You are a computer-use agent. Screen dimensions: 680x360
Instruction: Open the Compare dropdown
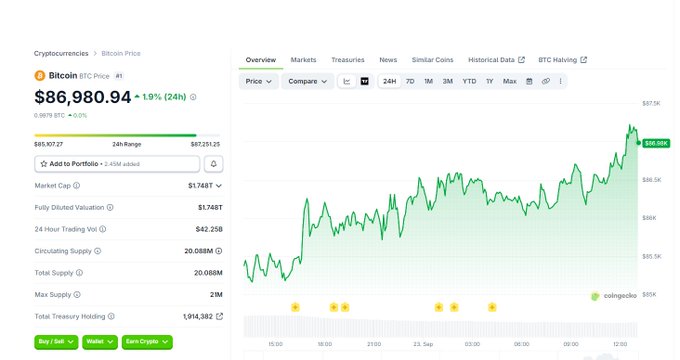point(307,81)
